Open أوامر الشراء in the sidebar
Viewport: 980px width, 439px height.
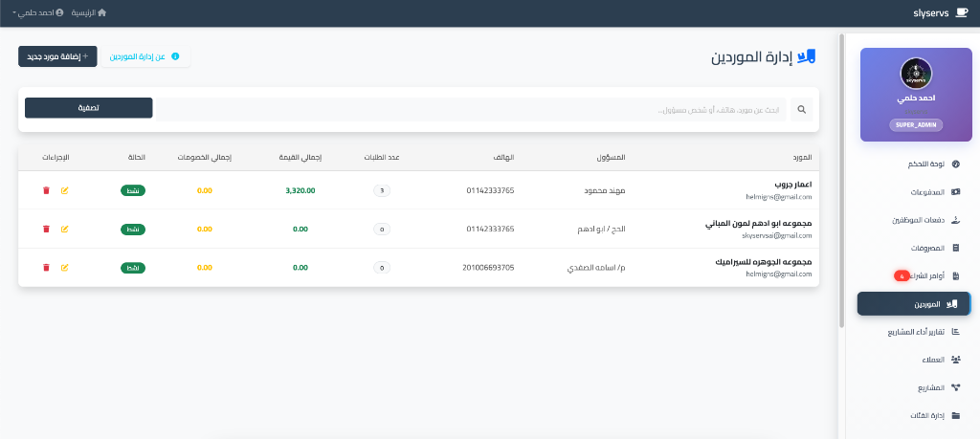click(x=924, y=276)
